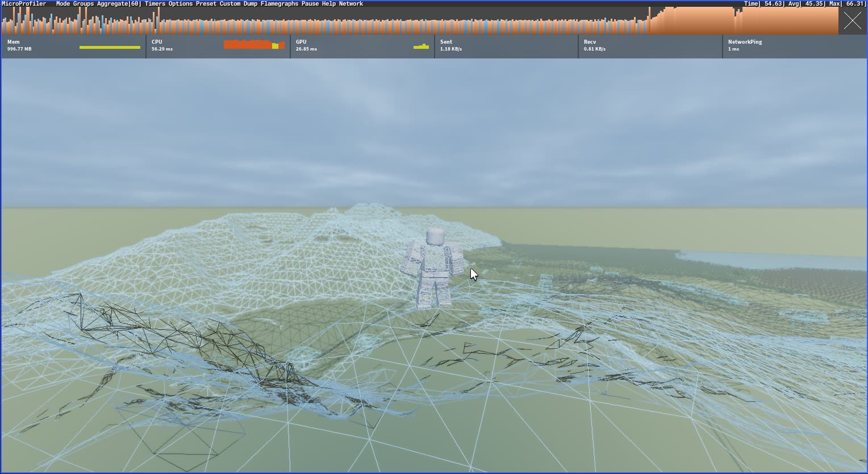
Task: Click the small yellow GPU graph
Action: [421, 47]
